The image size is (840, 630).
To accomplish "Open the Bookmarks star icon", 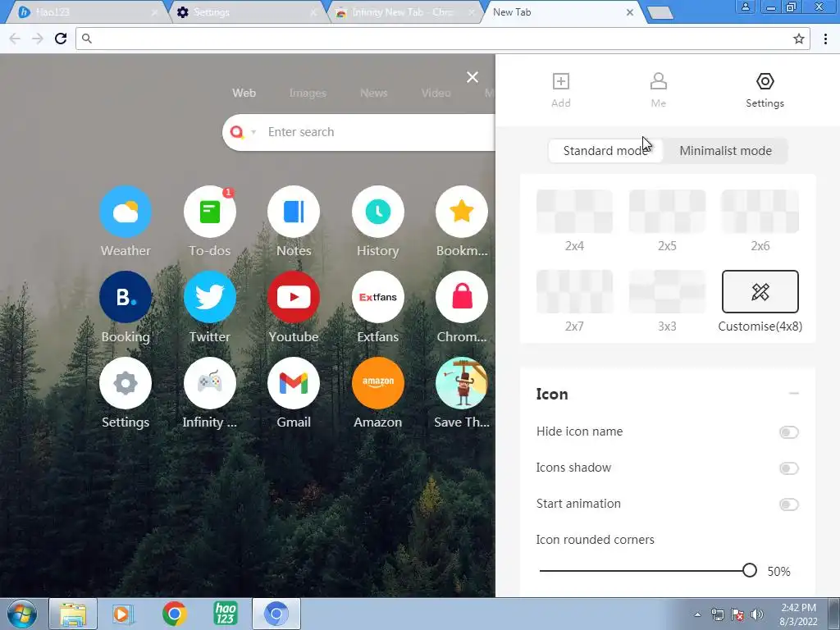I will point(462,212).
